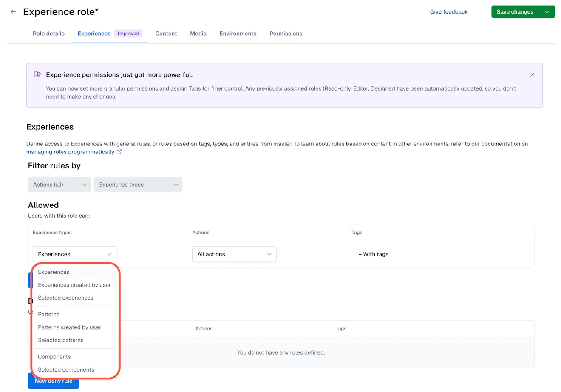561x392 pixels.
Task: Open the All actions dropdown
Action: point(234,254)
